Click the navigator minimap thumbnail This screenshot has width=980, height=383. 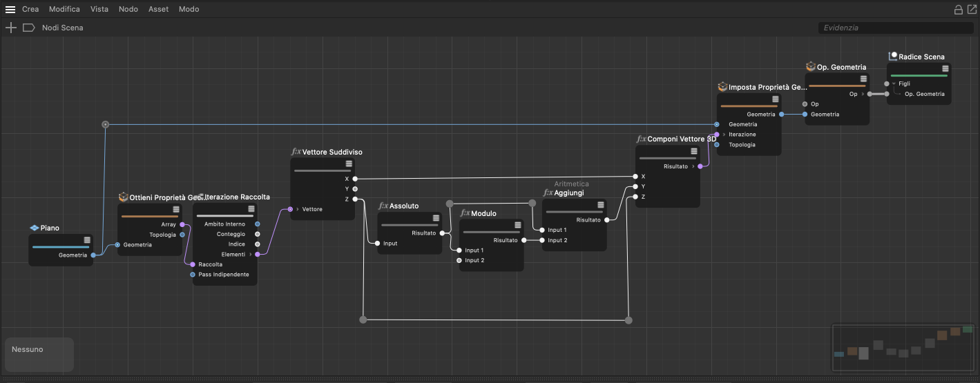903,348
